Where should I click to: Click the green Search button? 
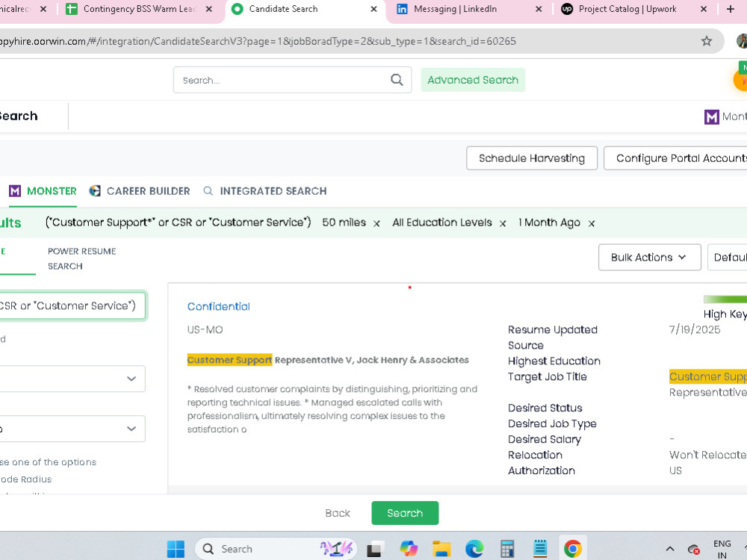coord(405,513)
